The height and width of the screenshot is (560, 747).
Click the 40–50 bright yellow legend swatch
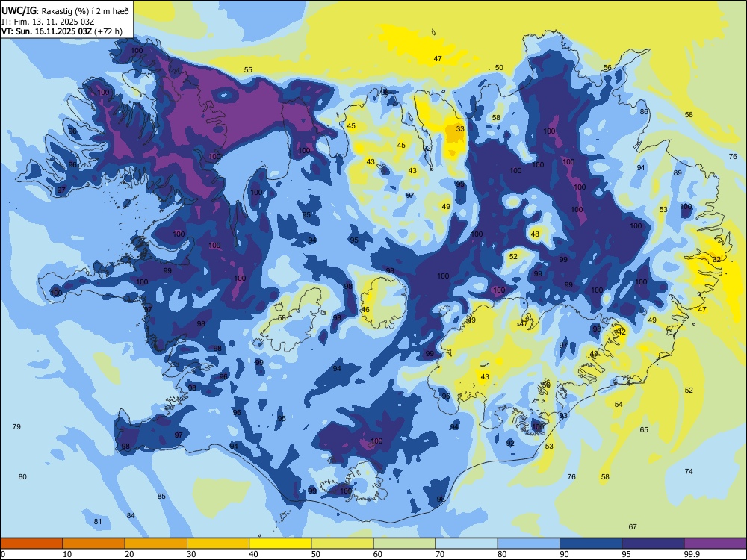280,544
